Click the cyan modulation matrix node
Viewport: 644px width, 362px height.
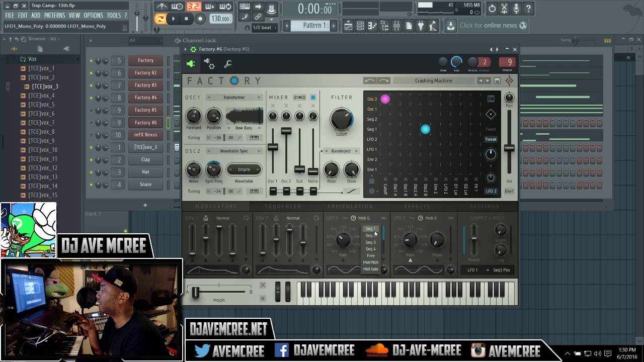point(425,129)
